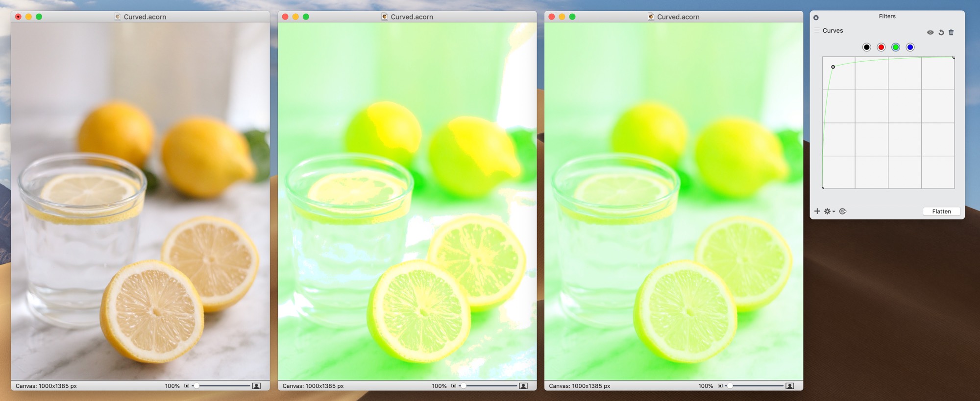Close the Filters panel

pyautogui.click(x=816, y=18)
